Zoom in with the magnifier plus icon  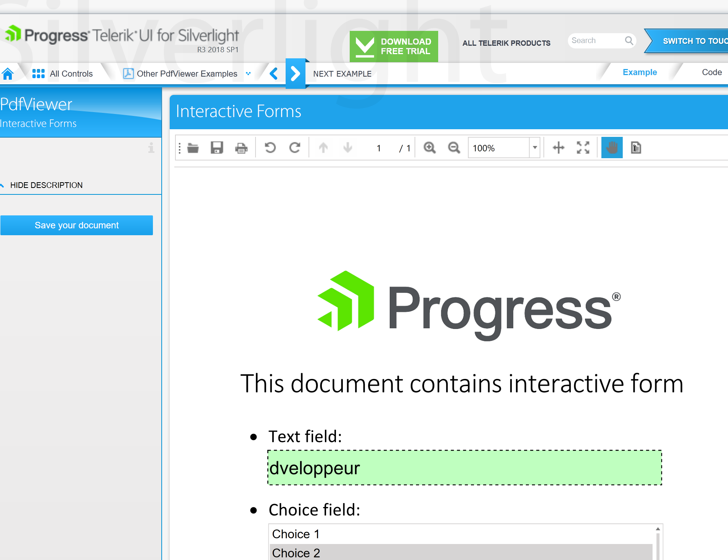pos(430,148)
